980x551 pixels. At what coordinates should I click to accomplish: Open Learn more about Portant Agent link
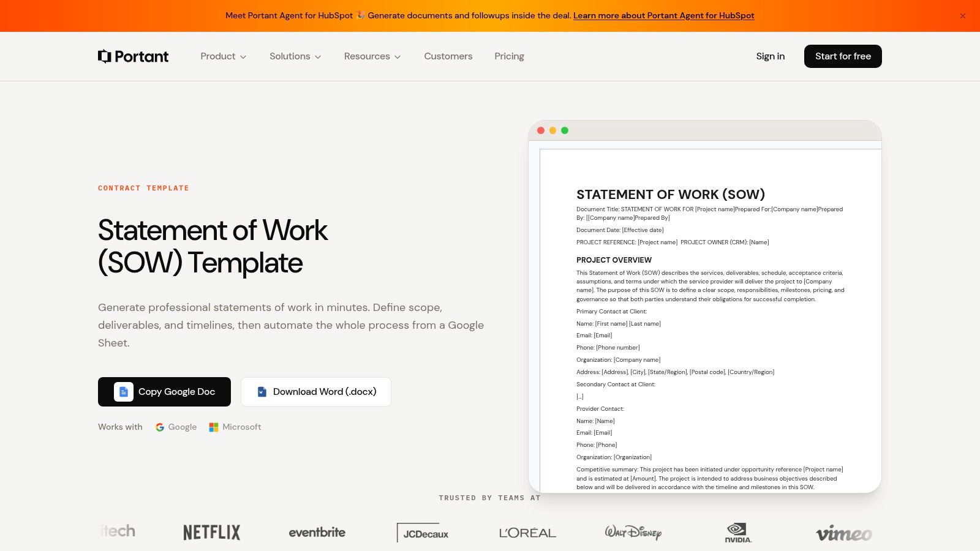(664, 16)
